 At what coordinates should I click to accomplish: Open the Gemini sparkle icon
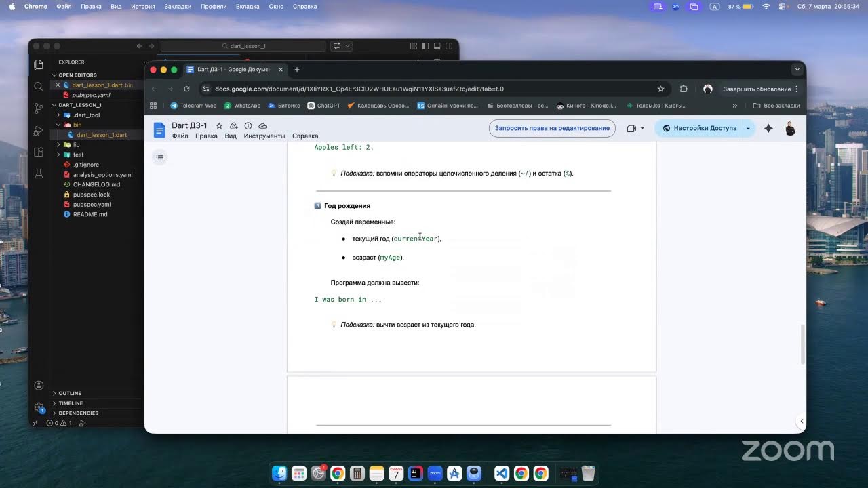pos(768,128)
